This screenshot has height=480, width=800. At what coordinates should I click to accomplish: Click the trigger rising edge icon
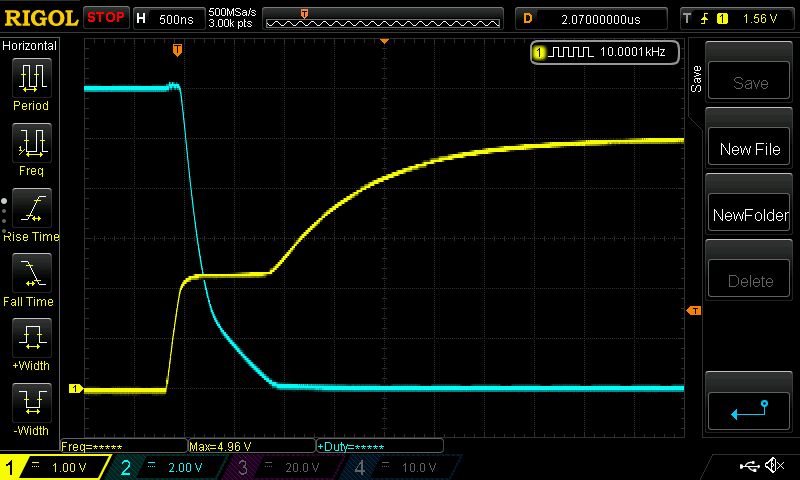point(705,19)
